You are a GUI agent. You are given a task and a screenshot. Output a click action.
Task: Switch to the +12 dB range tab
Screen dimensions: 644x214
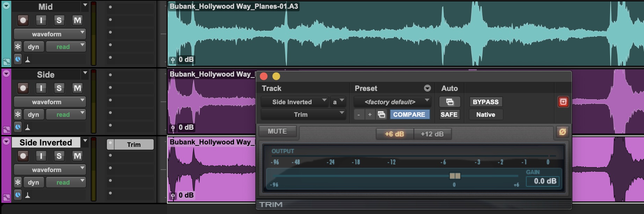[x=432, y=134]
